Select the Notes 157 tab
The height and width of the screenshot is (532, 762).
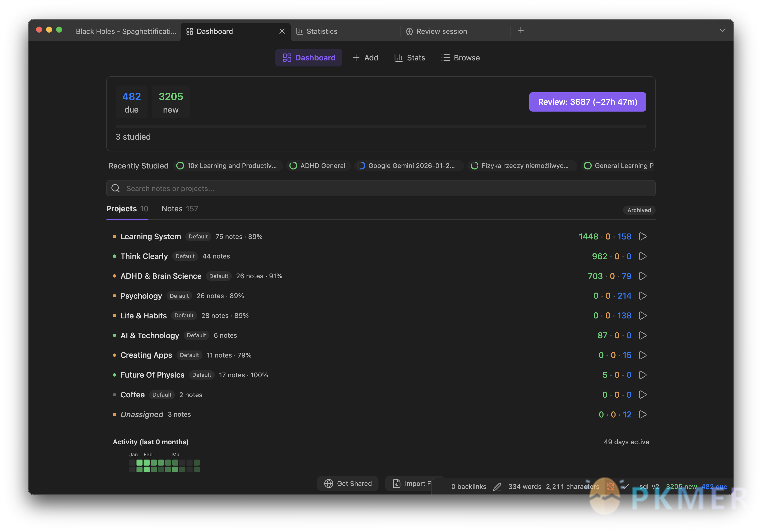tap(180, 209)
